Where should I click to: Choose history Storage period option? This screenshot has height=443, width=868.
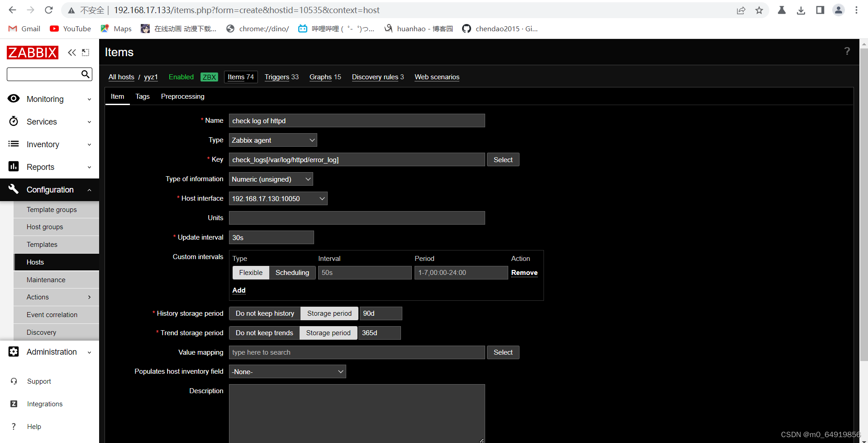pyautogui.click(x=329, y=313)
